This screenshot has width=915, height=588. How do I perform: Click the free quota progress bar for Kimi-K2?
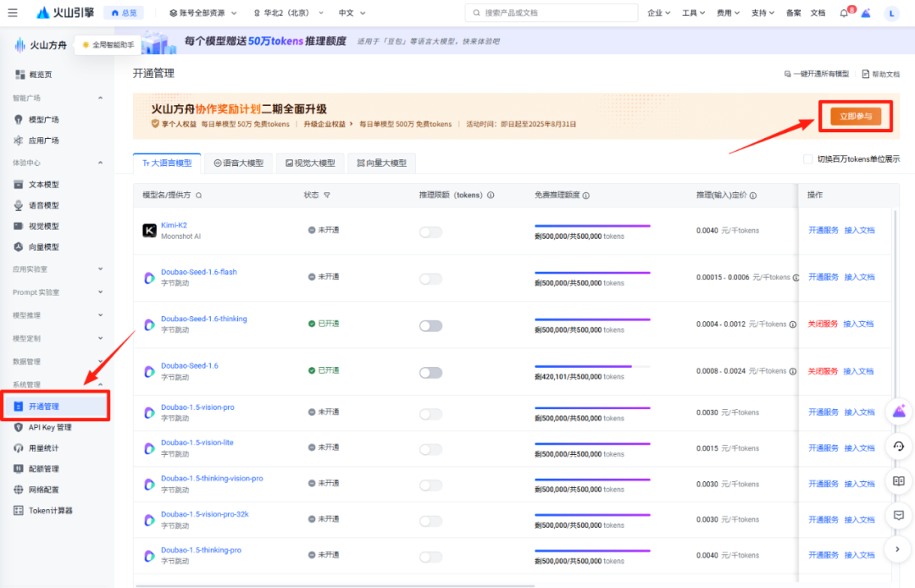592,225
